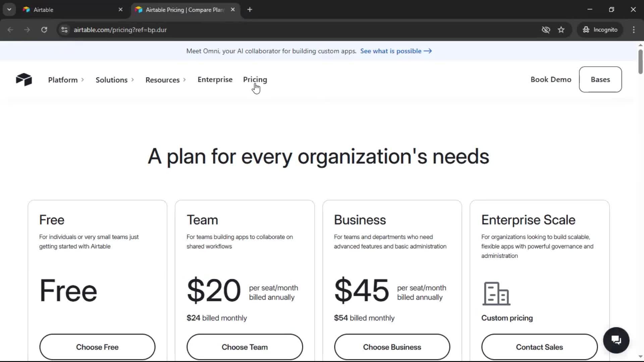Click the scrollbar down arrow
Viewport: 644px width, 362px height.
[x=640, y=357]
